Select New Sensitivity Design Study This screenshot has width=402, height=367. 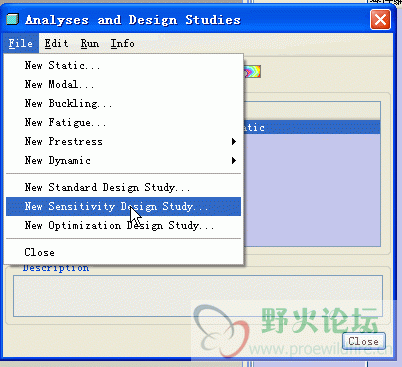click(x=123, y=206)
